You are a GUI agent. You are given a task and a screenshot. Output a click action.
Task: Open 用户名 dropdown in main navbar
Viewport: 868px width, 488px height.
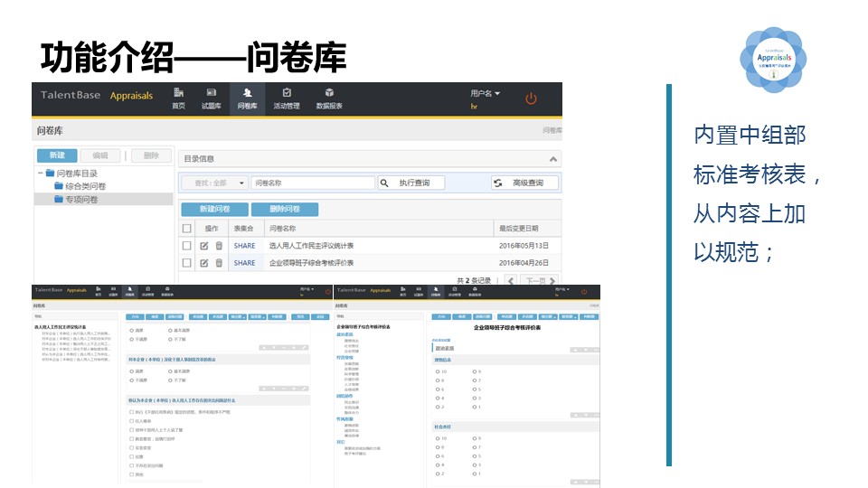point(486,93)
